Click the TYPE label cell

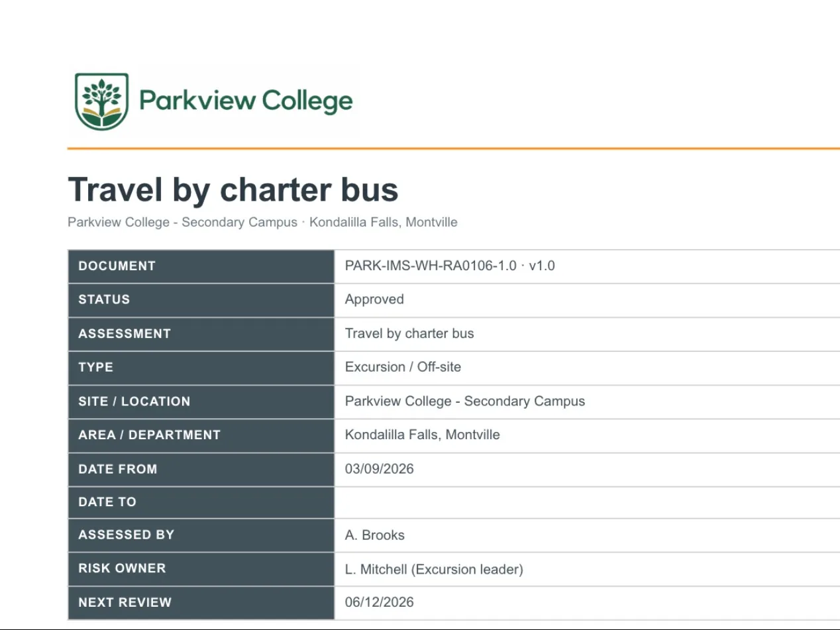(x=201, y=368)
